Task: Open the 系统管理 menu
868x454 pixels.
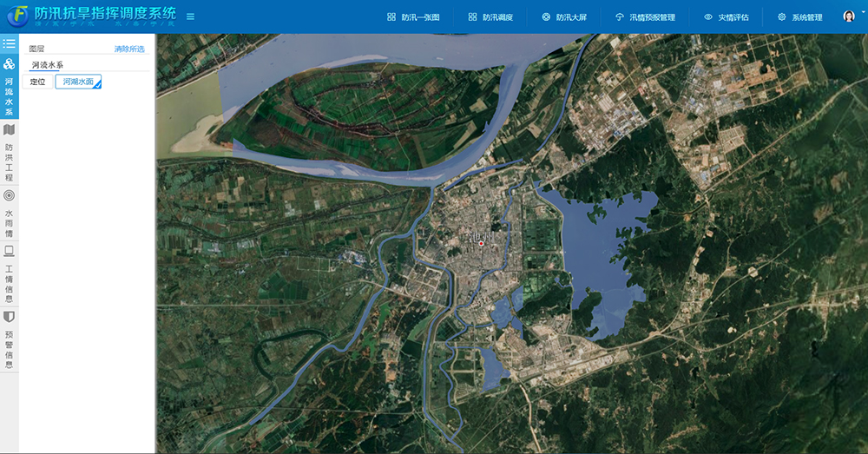Action: [x=799, y=16]
